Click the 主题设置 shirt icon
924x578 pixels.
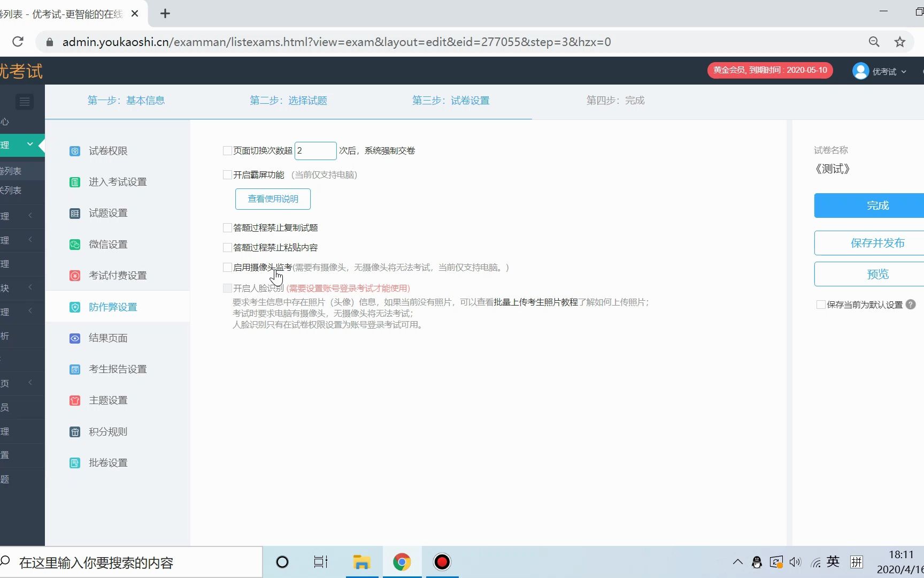75,400
